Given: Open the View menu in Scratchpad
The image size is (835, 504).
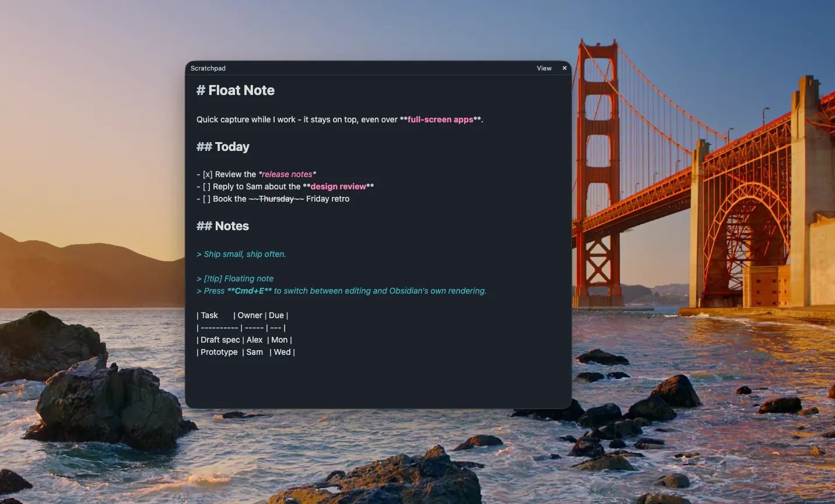Looking at the screenshot, I should (x=544, y=68).
